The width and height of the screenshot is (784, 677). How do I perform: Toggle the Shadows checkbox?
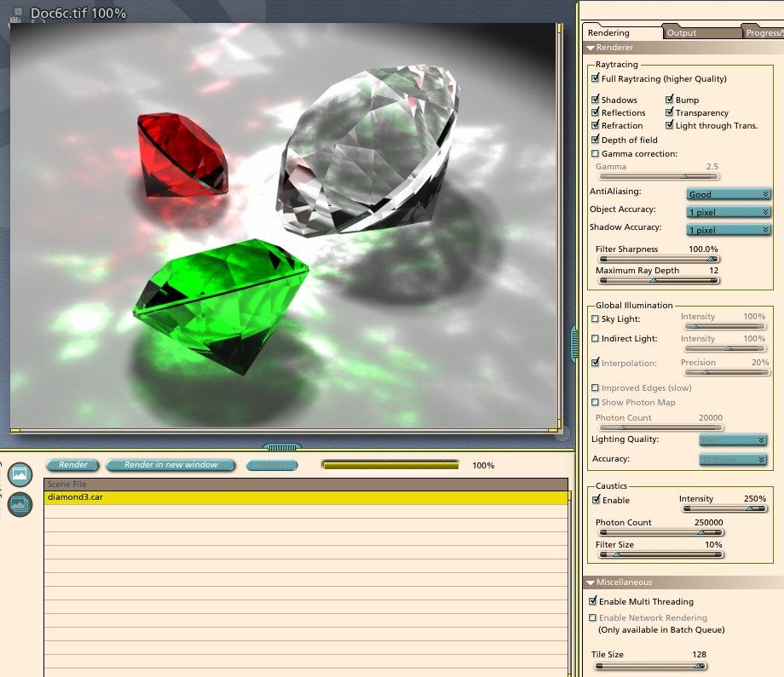pyautogui.click(x=594, y=100)
